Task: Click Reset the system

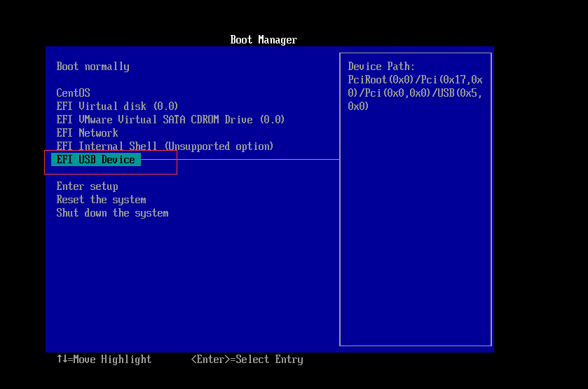Action: tap(101, 200)
